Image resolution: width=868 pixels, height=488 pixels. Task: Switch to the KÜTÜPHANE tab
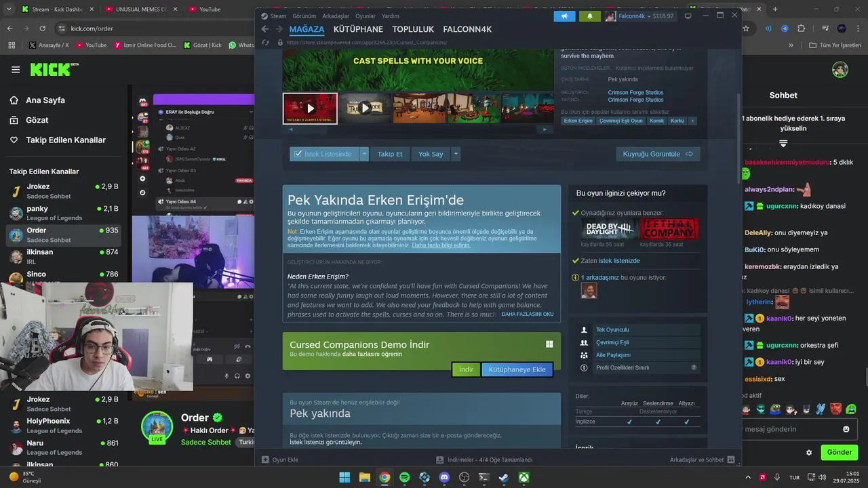(358, 29)
